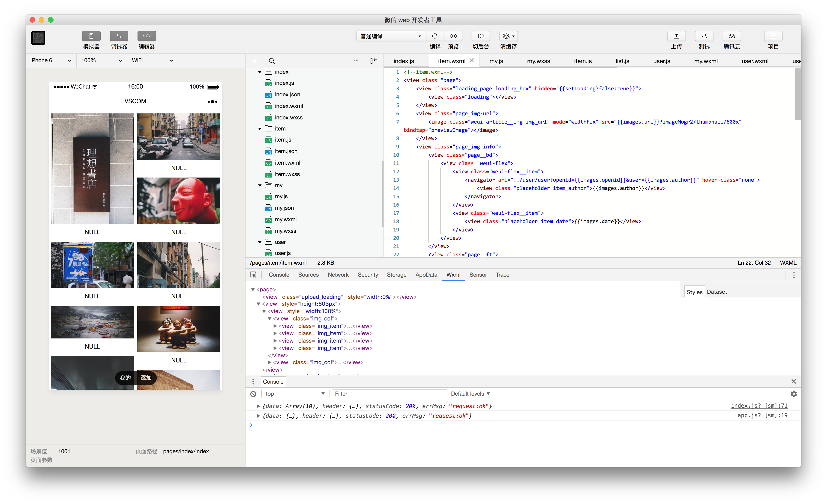
Task: Click the compile (编译) refresh icon
Action: pyautogui.click(x=435, y=36)
